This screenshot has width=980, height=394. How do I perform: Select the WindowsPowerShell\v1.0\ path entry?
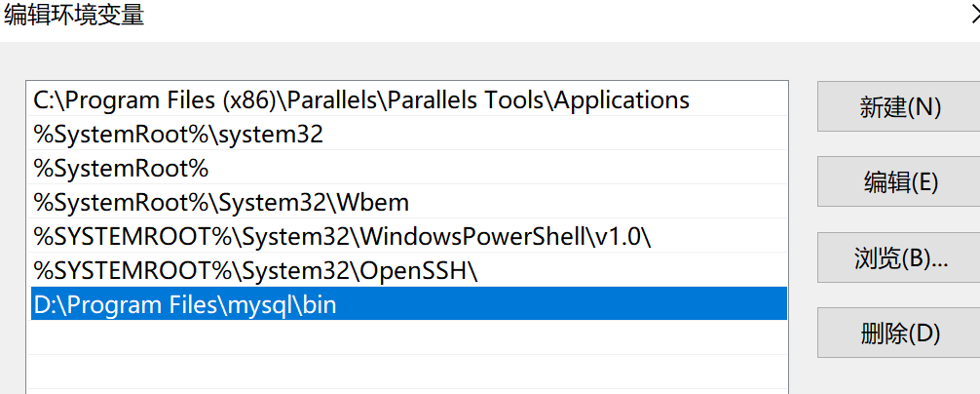407,235
